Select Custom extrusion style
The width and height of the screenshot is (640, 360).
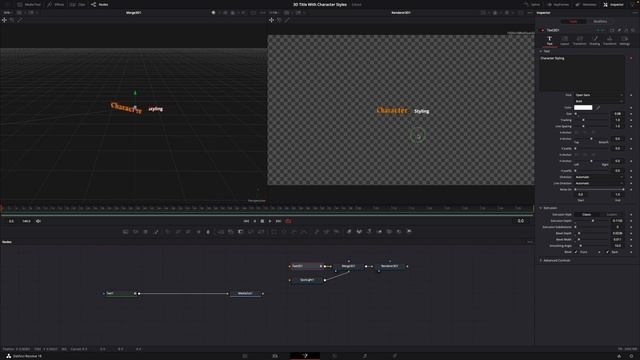pyautogui.click(x=611, y=214)
